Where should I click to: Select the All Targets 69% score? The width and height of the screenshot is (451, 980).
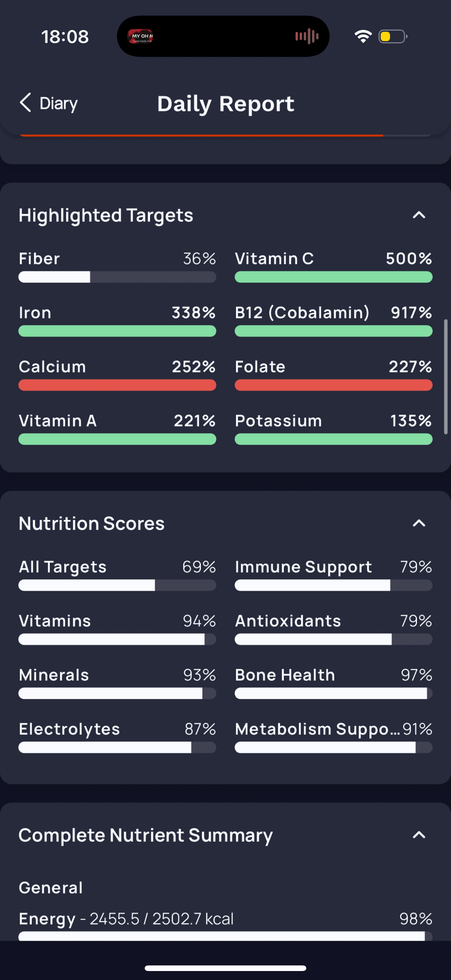tap(117, 574)
